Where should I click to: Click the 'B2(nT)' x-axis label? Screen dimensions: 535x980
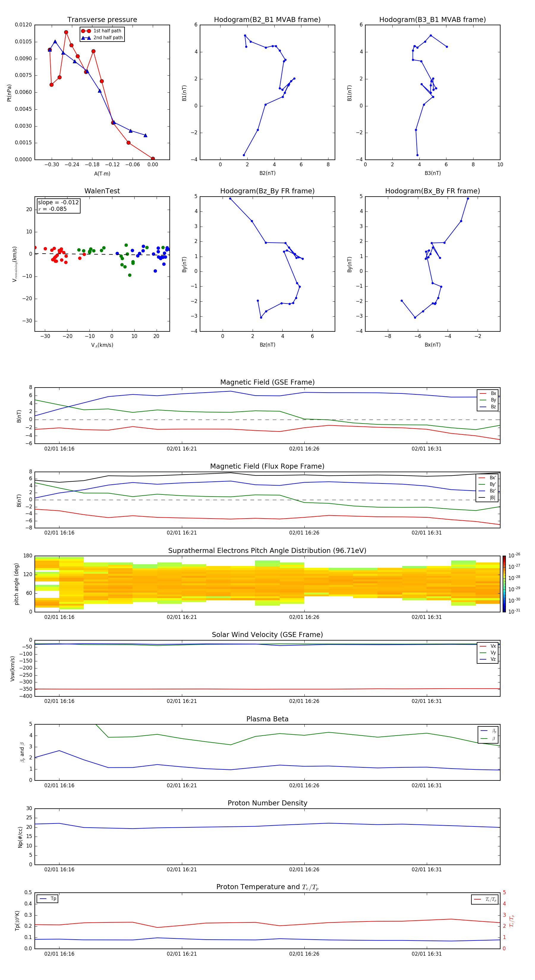pos(267,173)
